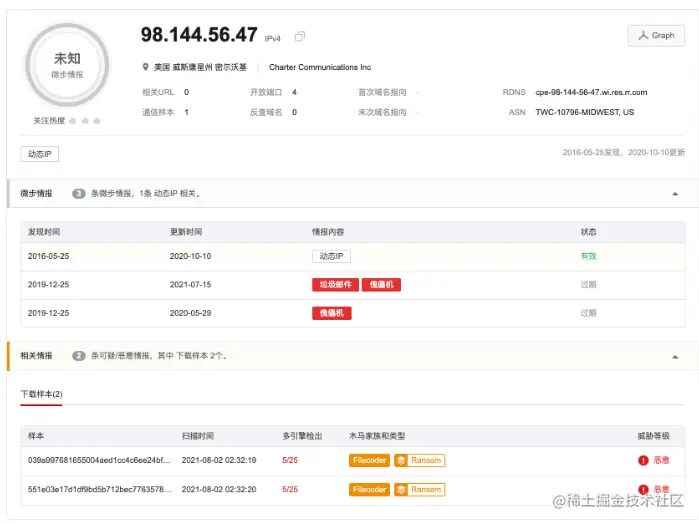The image size is (699, 524).
Task: Click 5/25 detection in the 02:32:19 row
Action: (290, 460)
